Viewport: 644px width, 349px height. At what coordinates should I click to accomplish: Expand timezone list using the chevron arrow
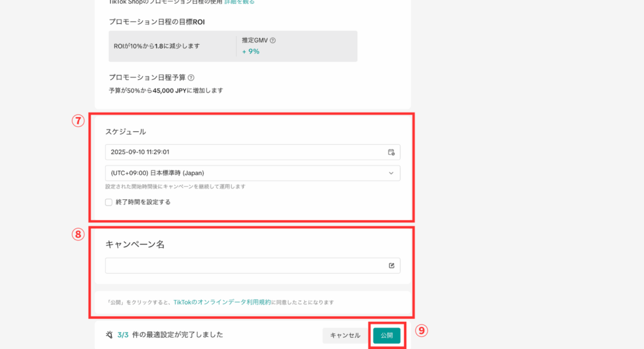391,173
